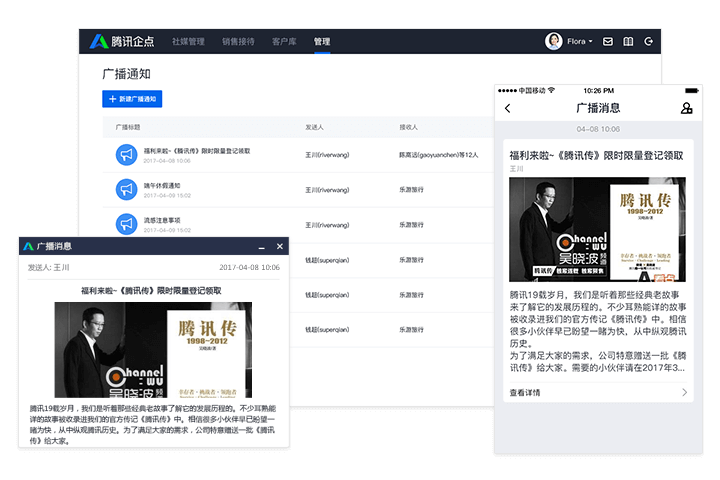Click the logout icon in header
Screen dimensions: 720x480
648,41
